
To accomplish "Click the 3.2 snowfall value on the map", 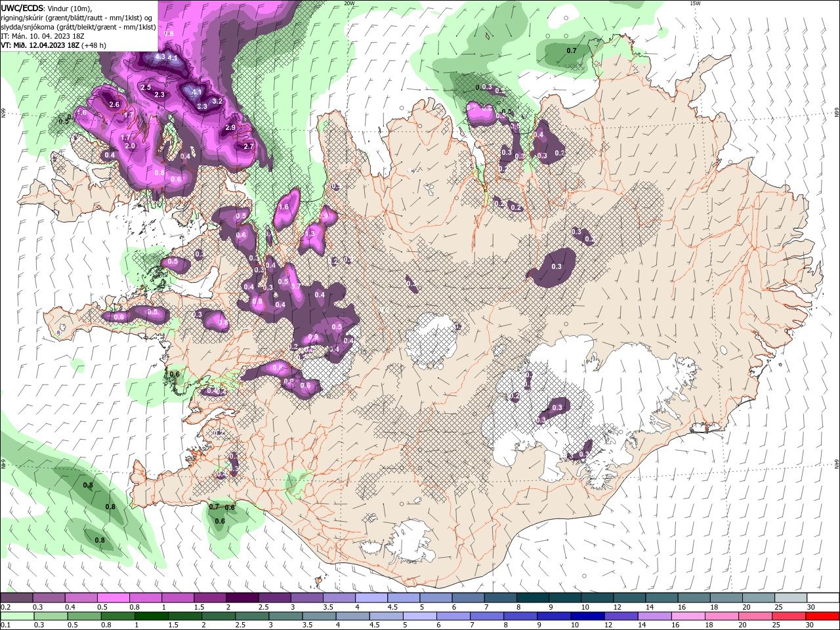I will 218,102.
